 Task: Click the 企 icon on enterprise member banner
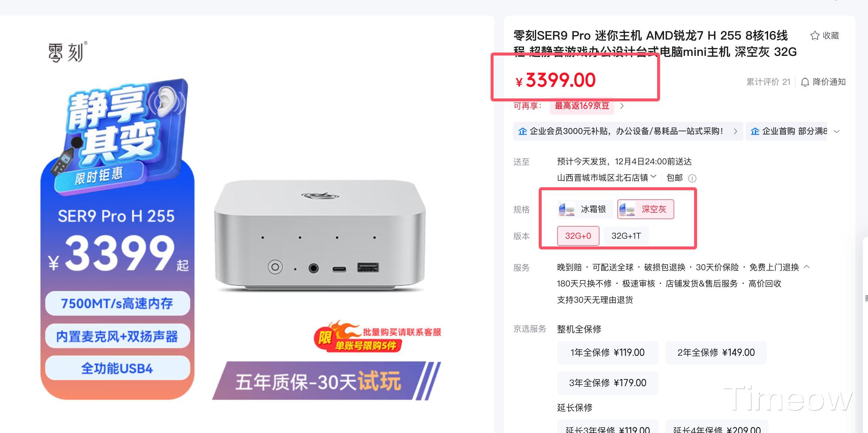522,131
